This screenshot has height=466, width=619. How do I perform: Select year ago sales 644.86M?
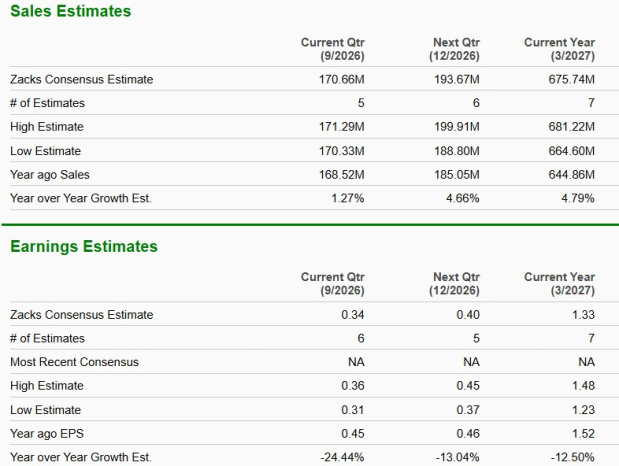(571, 175)
